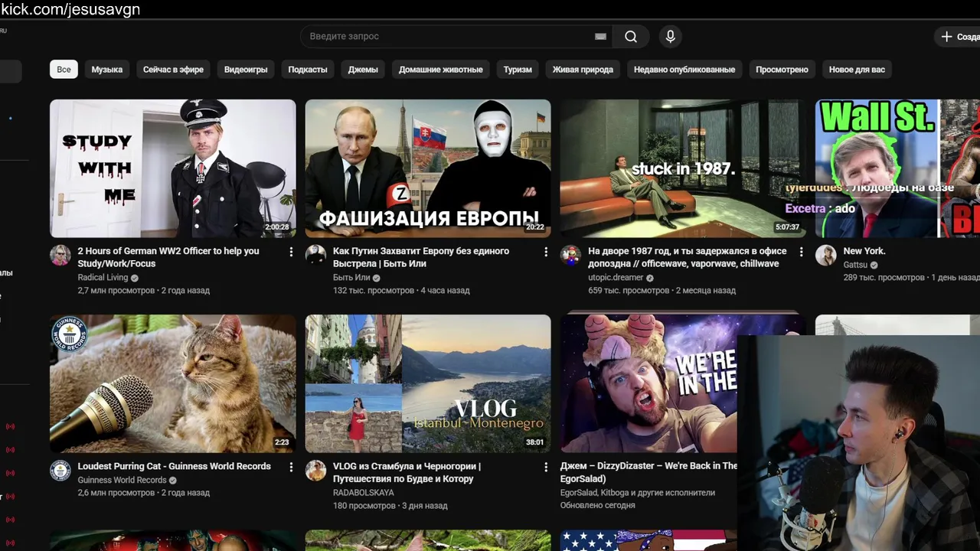Click the Create plus button
This screenshot has width=980, height=551.
tap(957, 36)
